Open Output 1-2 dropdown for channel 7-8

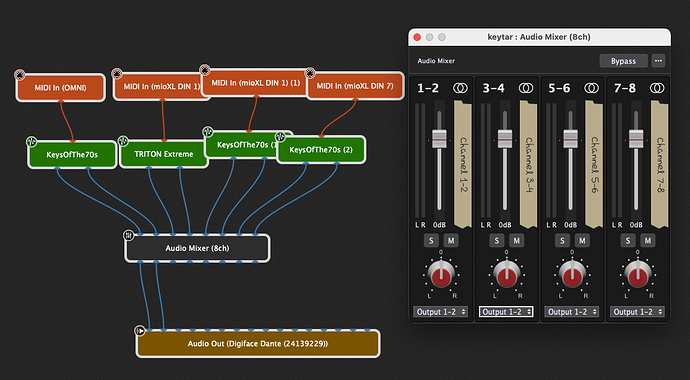637,312
